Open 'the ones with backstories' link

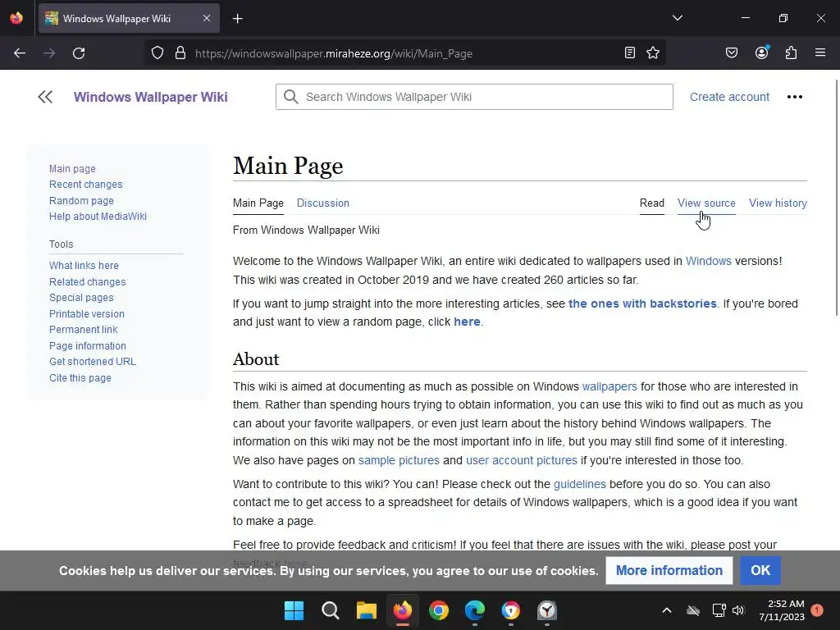[x=642, y=304]
